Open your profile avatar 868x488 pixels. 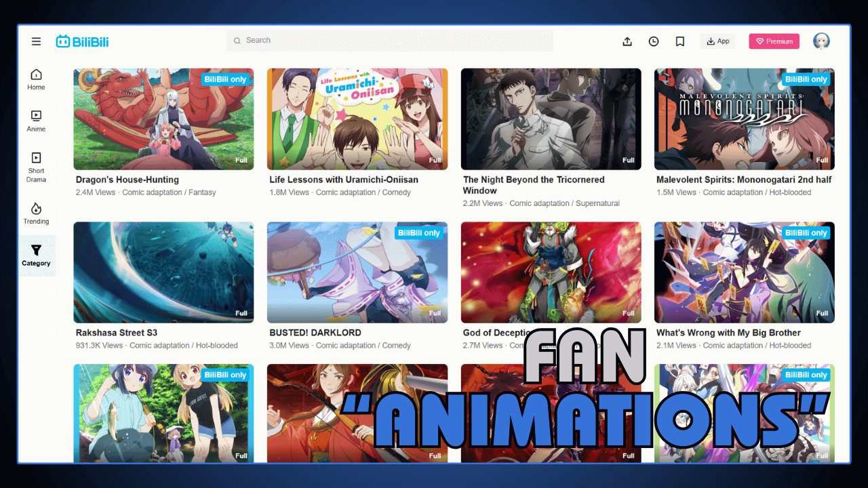click(x=821, y=41)
